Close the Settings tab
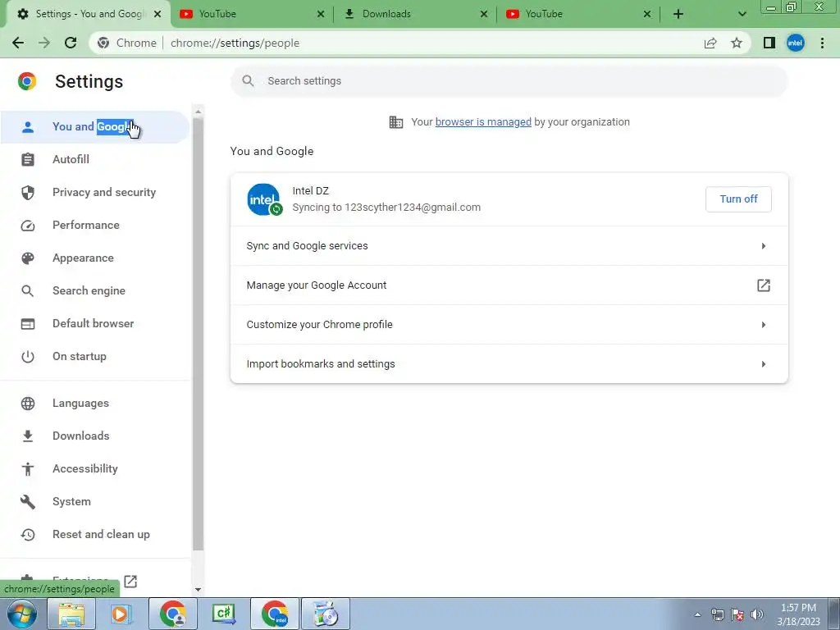840x630 pixels. [x=157, y=14]
